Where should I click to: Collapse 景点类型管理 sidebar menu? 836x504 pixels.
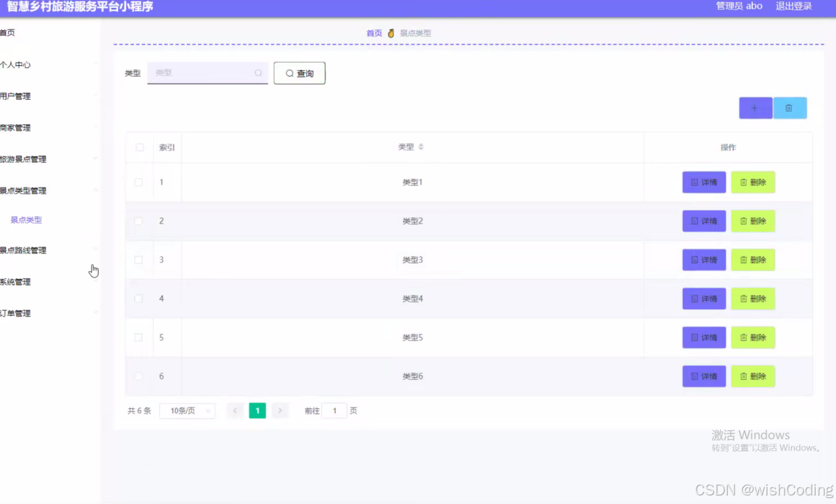49,191
